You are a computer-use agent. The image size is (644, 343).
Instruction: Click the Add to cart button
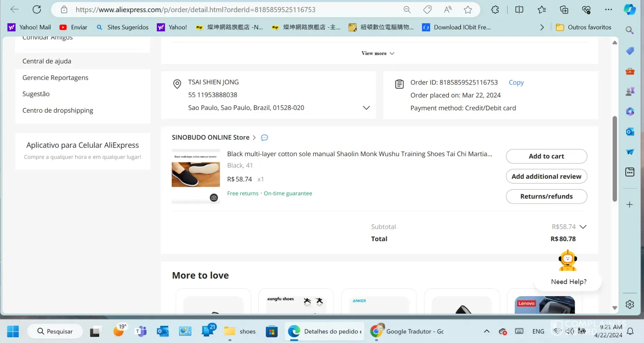click(546, 156)
